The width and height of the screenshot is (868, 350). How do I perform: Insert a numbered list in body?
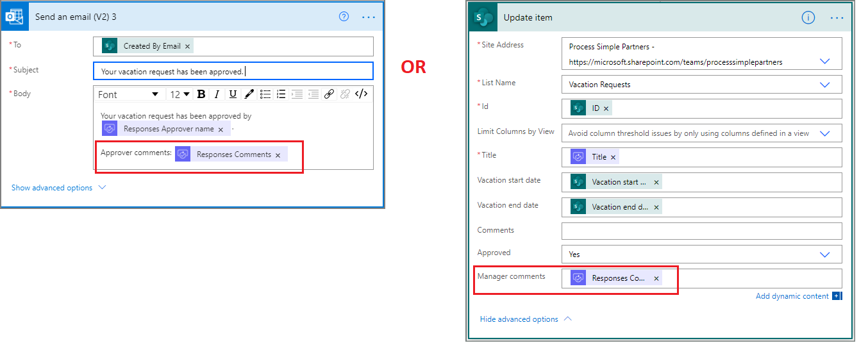click(281, 94)
